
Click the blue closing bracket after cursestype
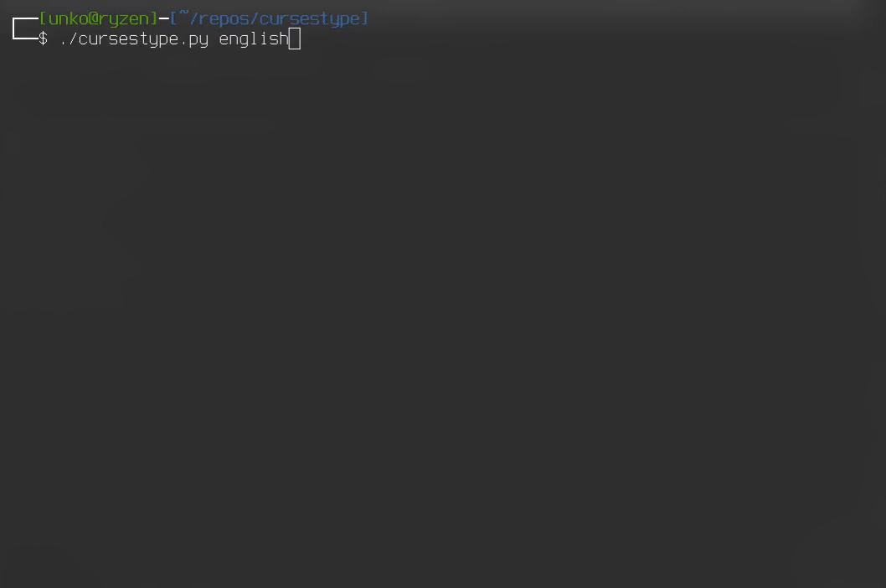coord(364,18)
